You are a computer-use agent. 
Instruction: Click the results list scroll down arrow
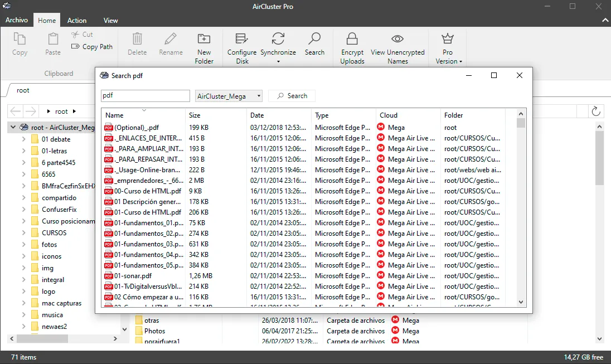click(x=521, y=302)
